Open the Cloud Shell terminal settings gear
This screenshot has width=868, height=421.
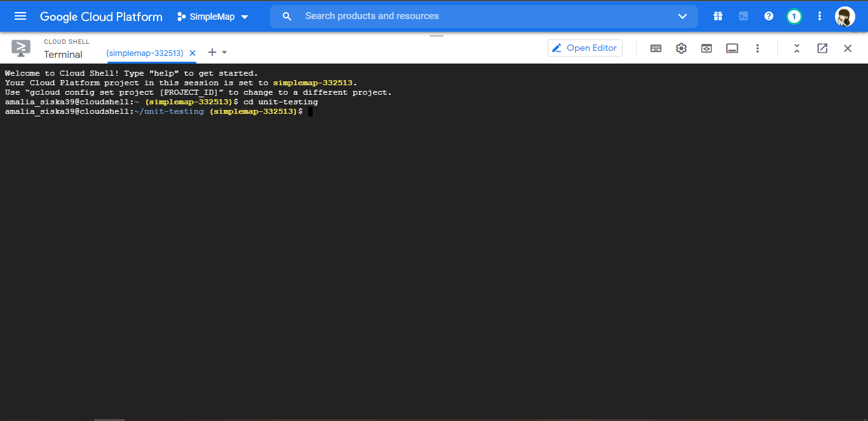click(681, 48)
